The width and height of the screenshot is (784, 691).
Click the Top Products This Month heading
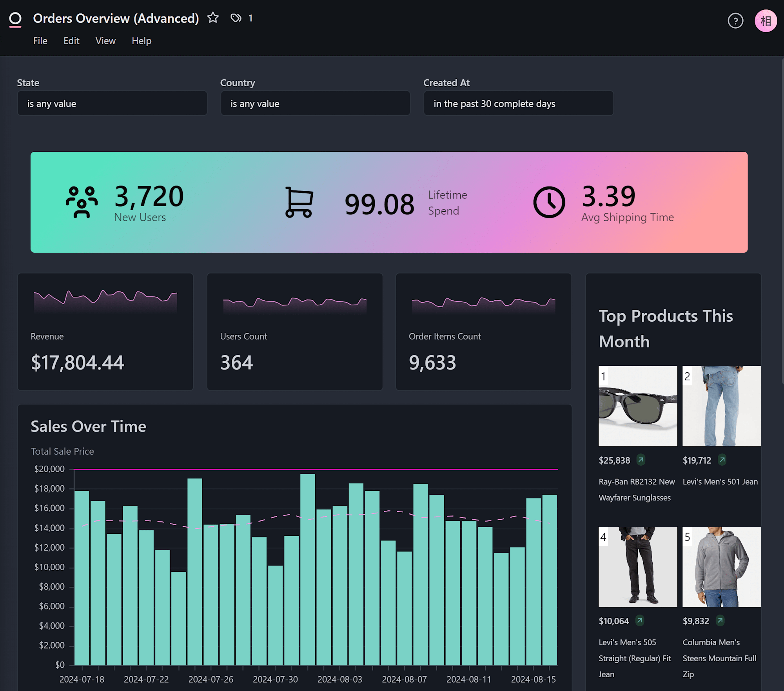coord(666,328)
